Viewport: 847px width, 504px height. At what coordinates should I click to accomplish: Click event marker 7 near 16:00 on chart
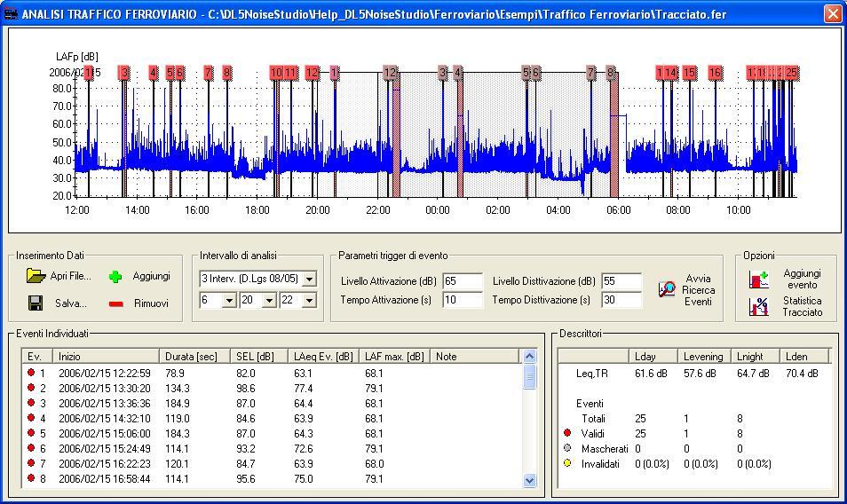208,72
